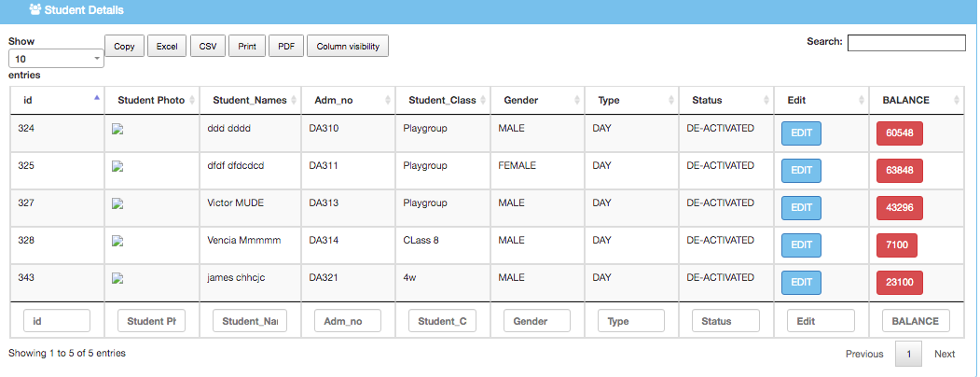The height and width of the screenshot is (377, 980).
Task: Click EDIT for student Vencia Mmmmm
Action: (x=801, y=245)
